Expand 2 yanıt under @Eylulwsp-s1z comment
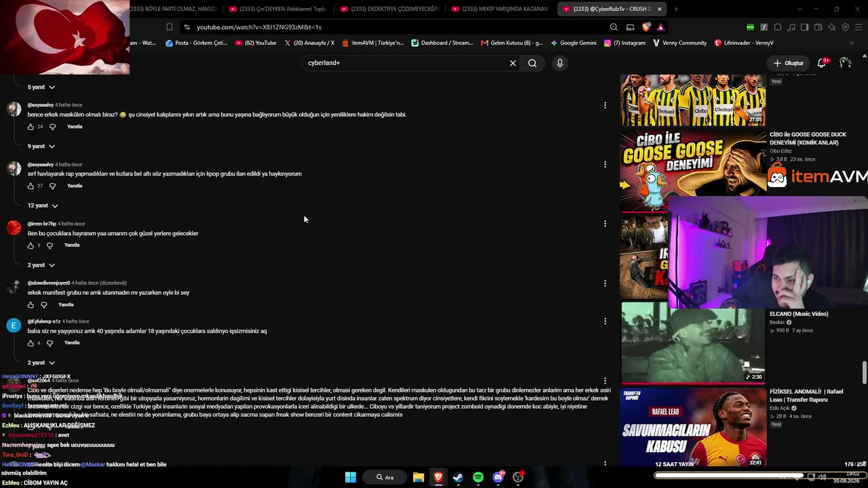 [x=41, y=363]
